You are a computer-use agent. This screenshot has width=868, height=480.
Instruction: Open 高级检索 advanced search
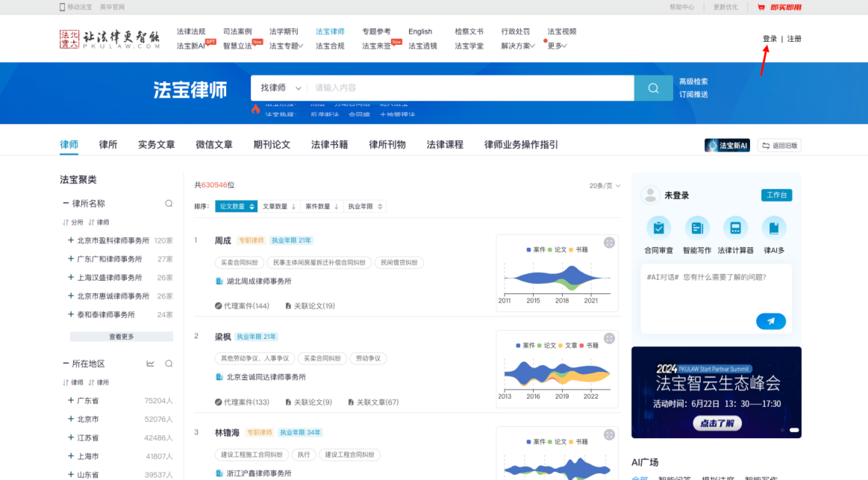pyautogui.click(x=693, y=81)
